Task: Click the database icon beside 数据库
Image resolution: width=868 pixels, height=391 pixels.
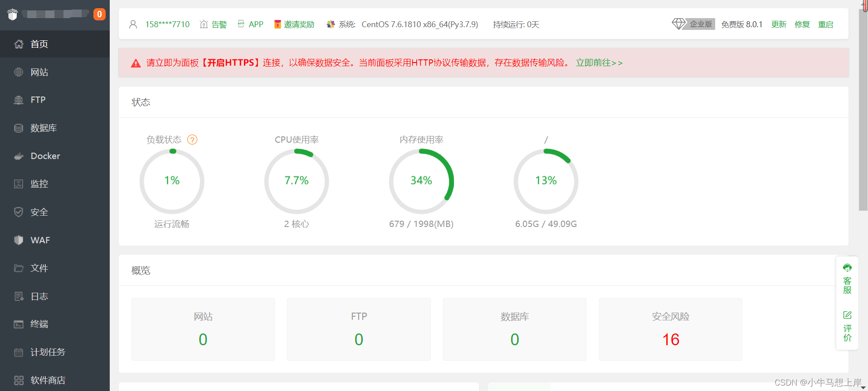Action: pos(19,128)
